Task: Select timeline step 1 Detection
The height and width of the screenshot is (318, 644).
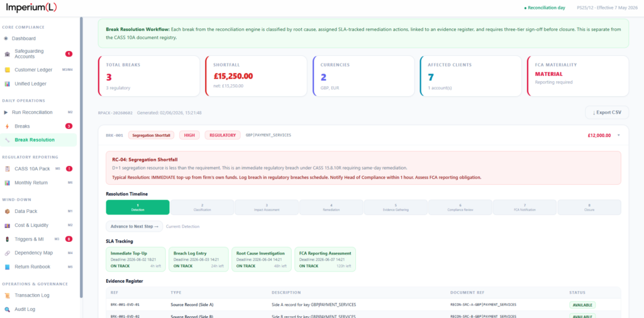Action: [138, 207]
